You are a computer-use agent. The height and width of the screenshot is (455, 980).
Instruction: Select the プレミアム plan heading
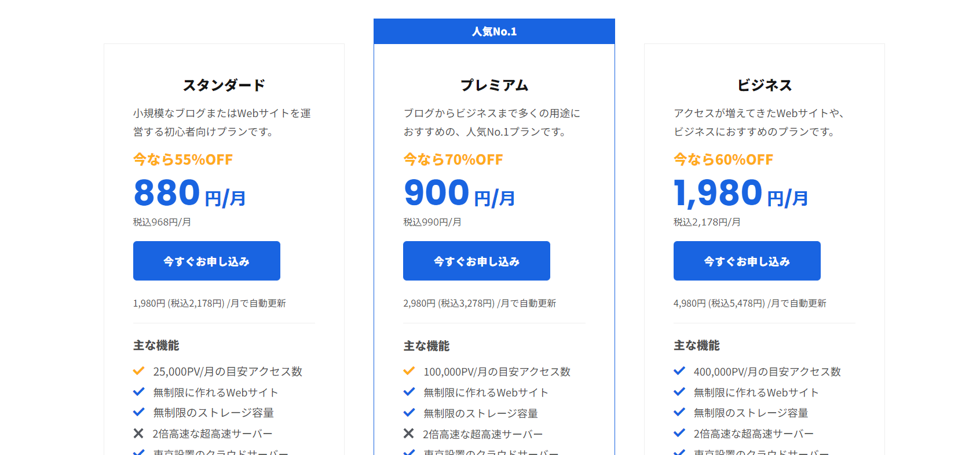[x=494, y=85]
